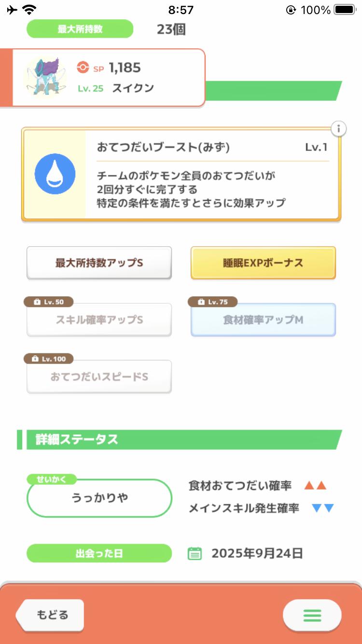The height and width of the screenshot is (644, 362).
Task: Tap the locked おてつだいスピードS sub-skill
Action: pos(99,377)
